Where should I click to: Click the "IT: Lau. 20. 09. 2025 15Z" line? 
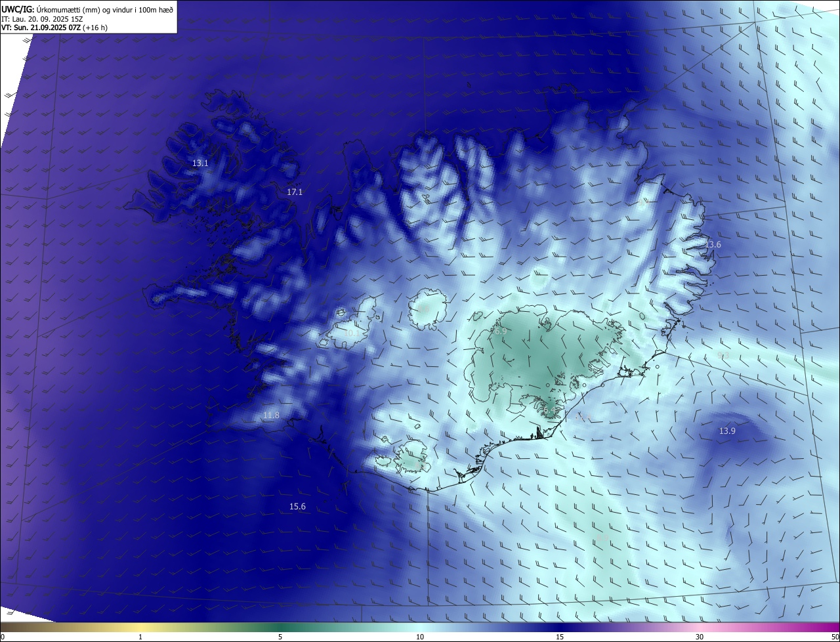(42, 18)
